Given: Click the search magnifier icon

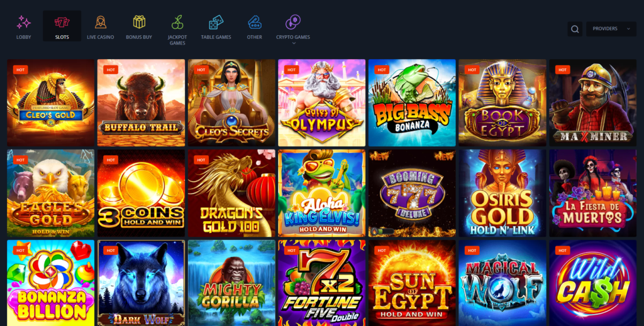Looking at the screenshot, I should click(575, 29).
